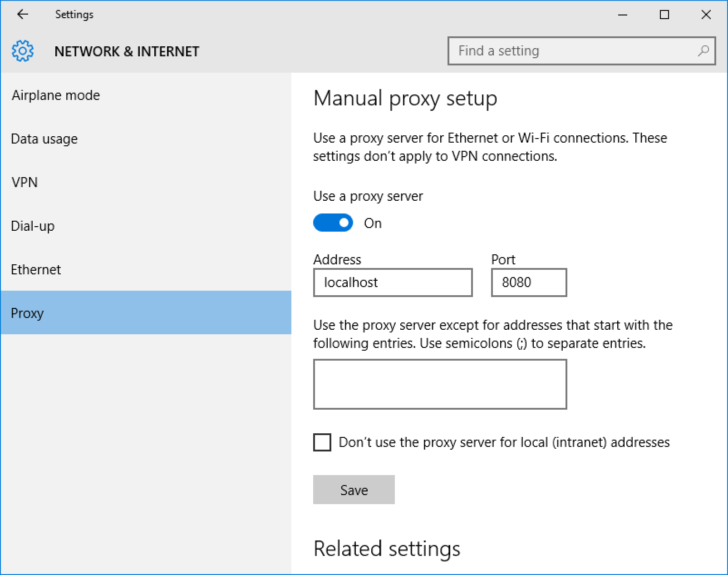
Task: Open the Airplane mode section
Action: pyautogui.click(x=146, y=95)
